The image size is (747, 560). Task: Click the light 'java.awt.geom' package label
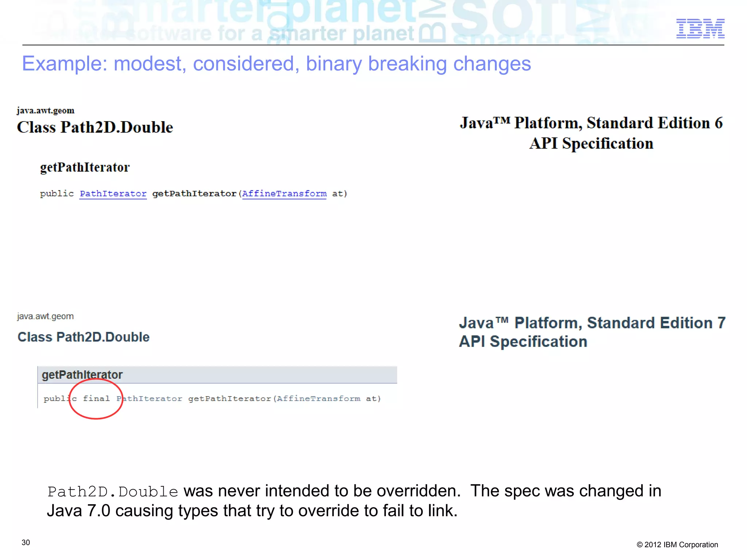[45, 316]
